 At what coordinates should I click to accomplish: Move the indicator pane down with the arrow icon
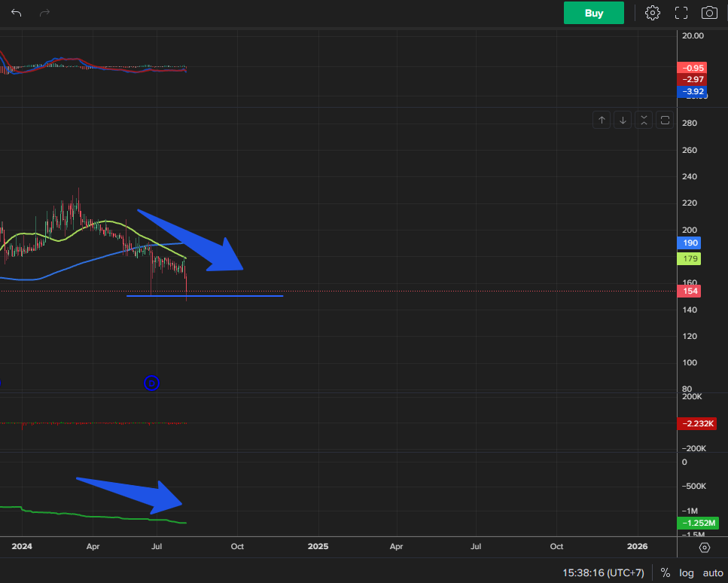click(622, 120)
